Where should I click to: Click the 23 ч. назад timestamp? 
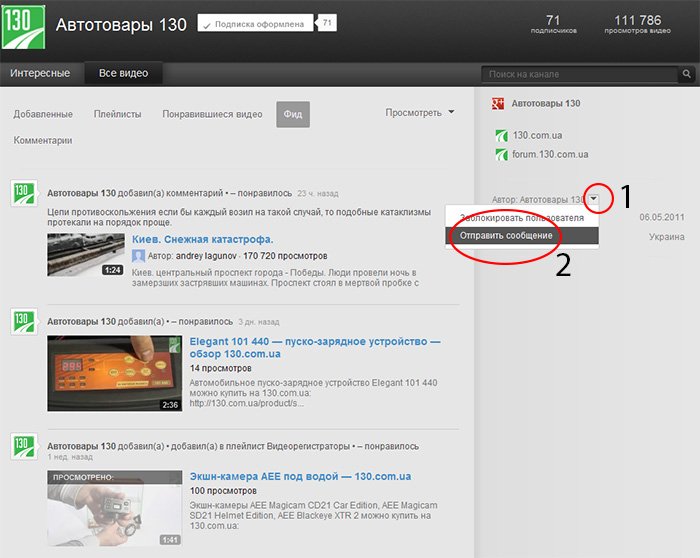point(318,194)
